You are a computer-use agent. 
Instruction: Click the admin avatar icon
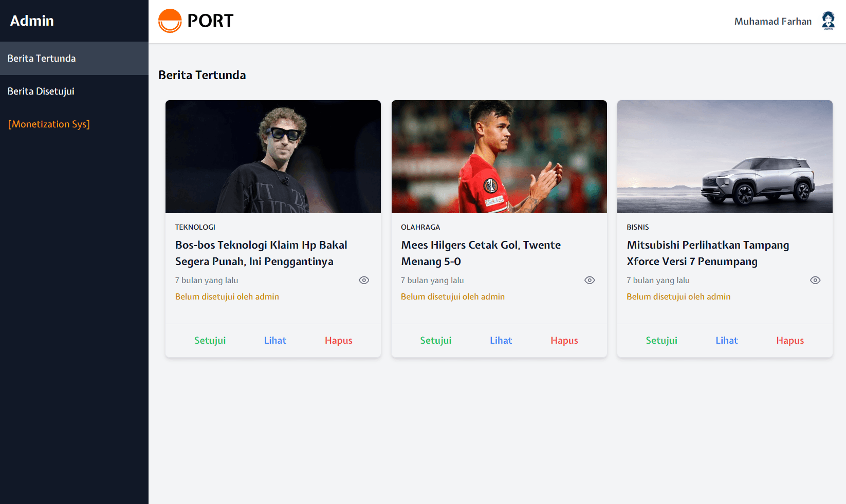point(828,21)
